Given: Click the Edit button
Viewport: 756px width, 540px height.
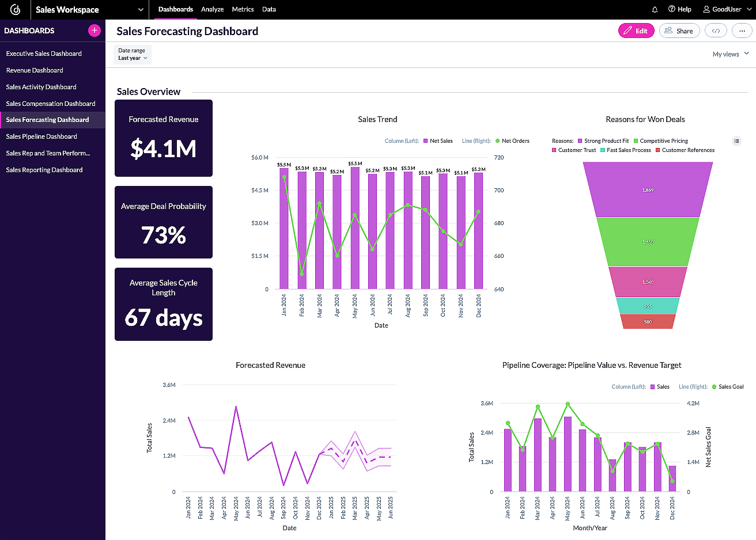Looking at the screenshot, I should pyautogui.click(x=636, y=31).
